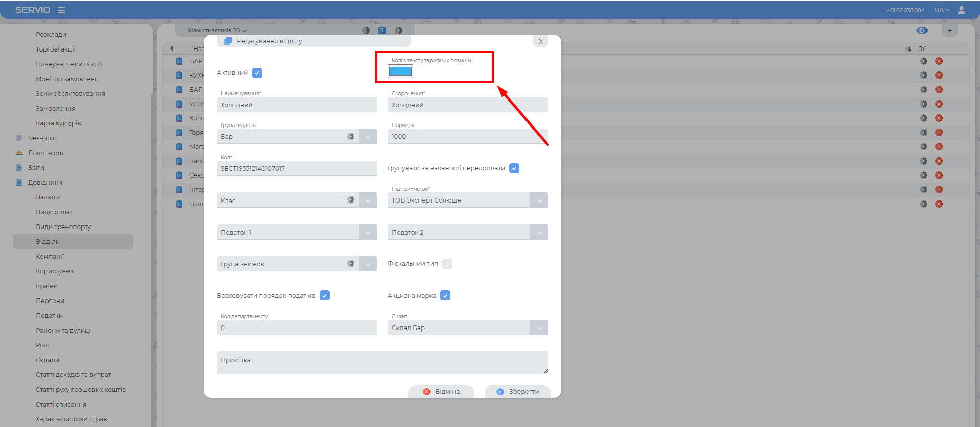The image size is (980, 427).
Task: Open the blue tariff text color swatch
Action: coord(400,71)
